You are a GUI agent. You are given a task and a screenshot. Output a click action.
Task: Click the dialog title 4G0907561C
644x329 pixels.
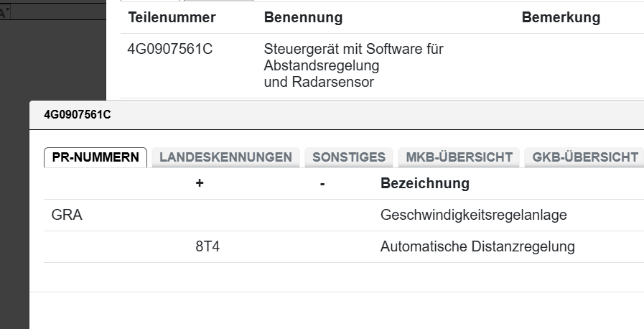click(78, 114)
